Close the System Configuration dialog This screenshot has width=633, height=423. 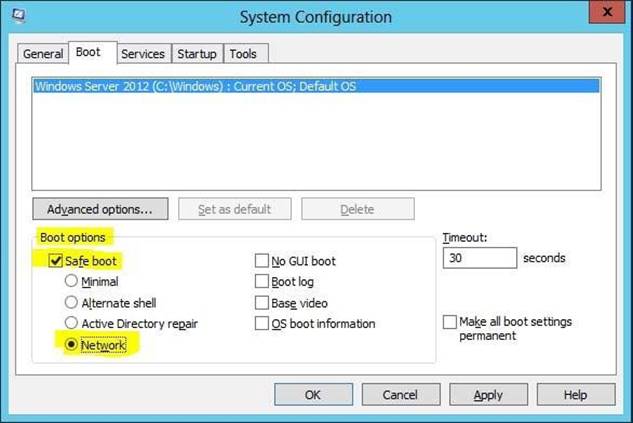click(603, 15)
